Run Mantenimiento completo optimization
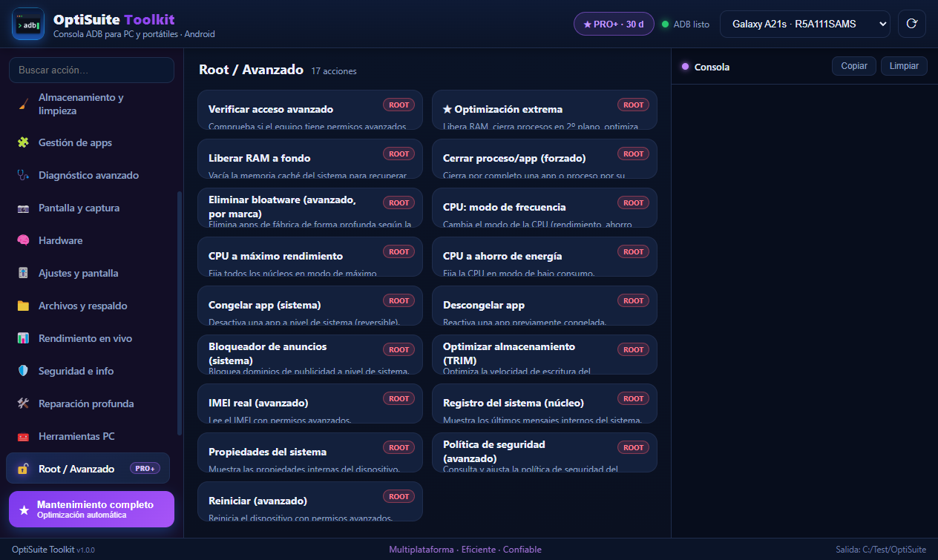Viewport: 938px width, 560px height. click(x=91, y=510)
